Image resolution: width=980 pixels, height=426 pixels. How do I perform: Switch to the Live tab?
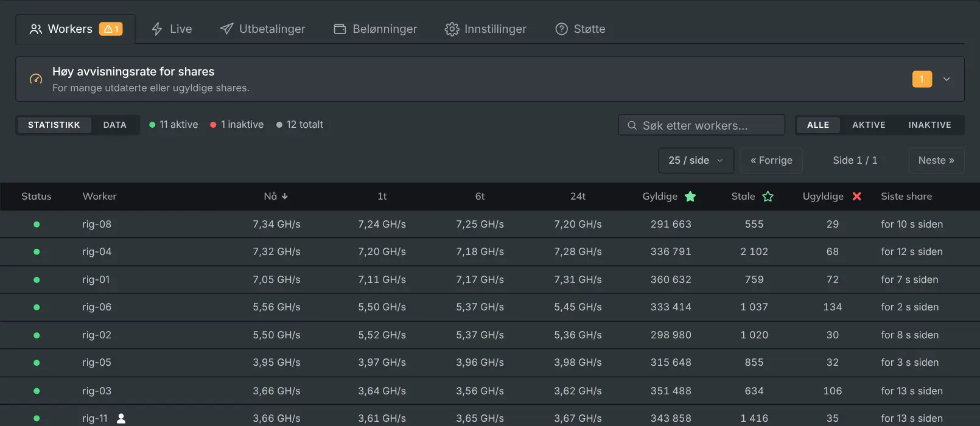[172, 29]
